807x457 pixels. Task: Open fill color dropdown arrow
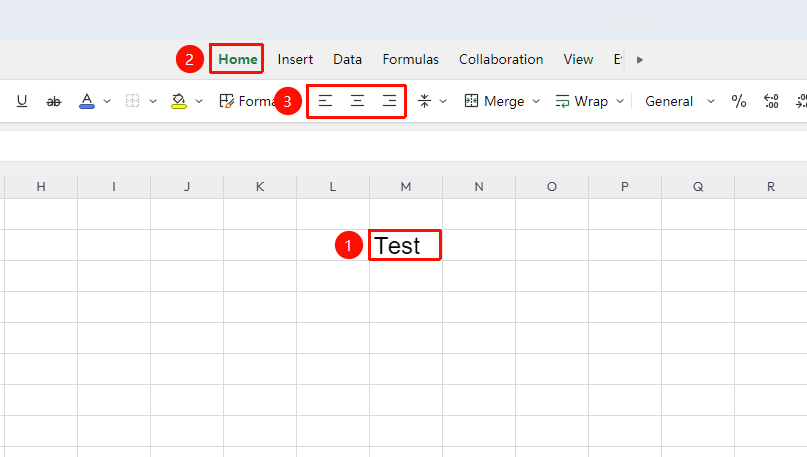pyautogui.click(x=199, y=101)
